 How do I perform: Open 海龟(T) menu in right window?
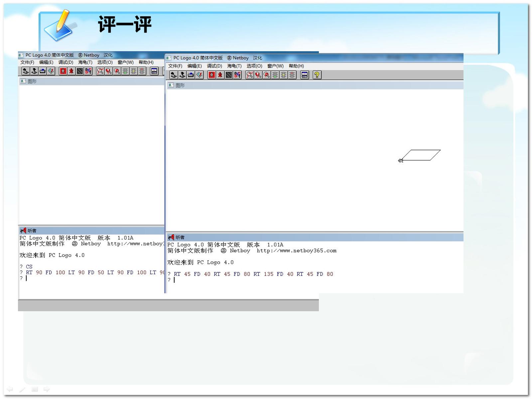(234, 66)
